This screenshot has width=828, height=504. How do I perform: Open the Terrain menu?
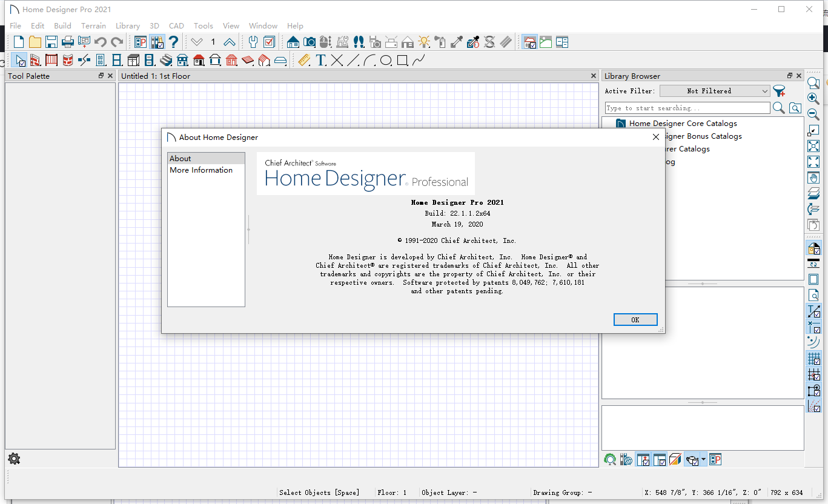pyautogui.click(x=93, y=26)
